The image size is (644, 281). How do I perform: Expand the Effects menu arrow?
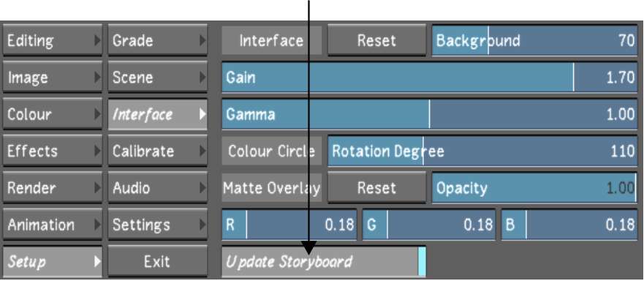[x=97, y=151]
